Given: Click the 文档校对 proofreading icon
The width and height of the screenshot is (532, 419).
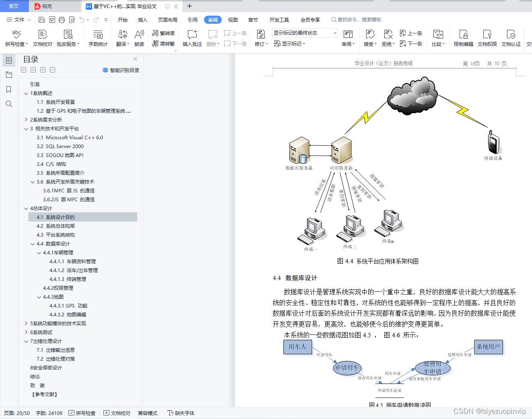Looking at the screenshot, I should (x=42, y=38).
